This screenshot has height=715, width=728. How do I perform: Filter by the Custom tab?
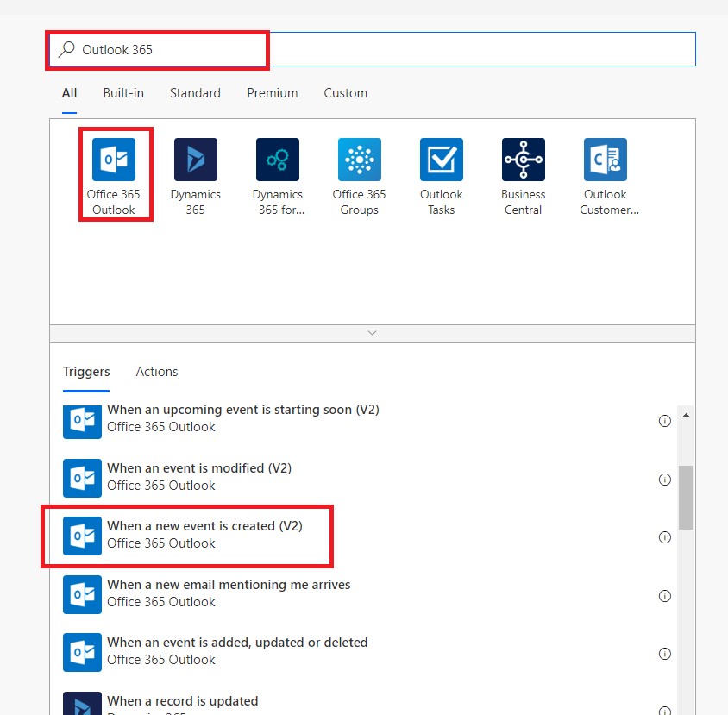pos(346,93)
